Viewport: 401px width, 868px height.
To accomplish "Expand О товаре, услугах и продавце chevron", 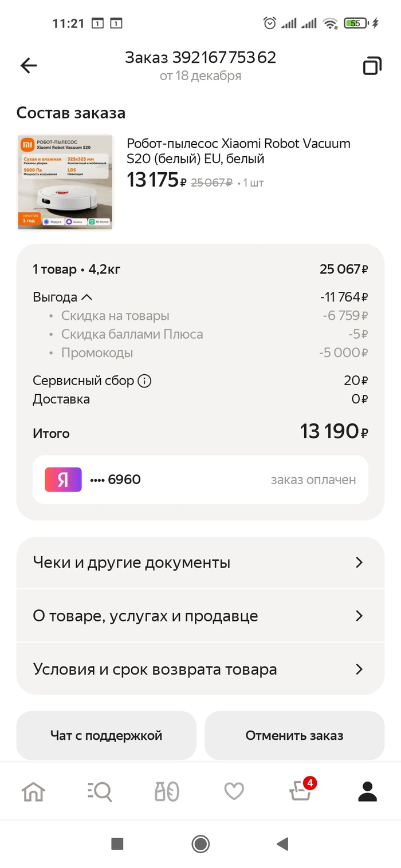I will (x=359, y=616).
